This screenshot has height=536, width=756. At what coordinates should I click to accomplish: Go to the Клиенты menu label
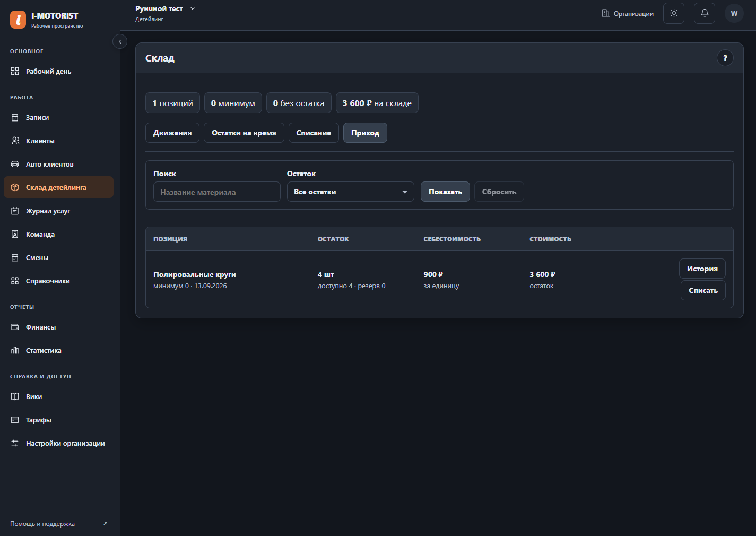click(x=40, y=141)
